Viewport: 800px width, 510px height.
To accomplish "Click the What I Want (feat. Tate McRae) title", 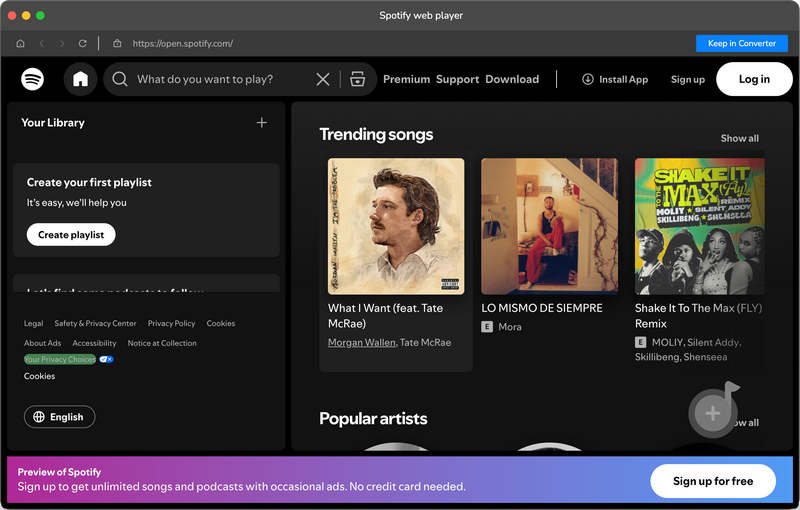I will (385, 316).
